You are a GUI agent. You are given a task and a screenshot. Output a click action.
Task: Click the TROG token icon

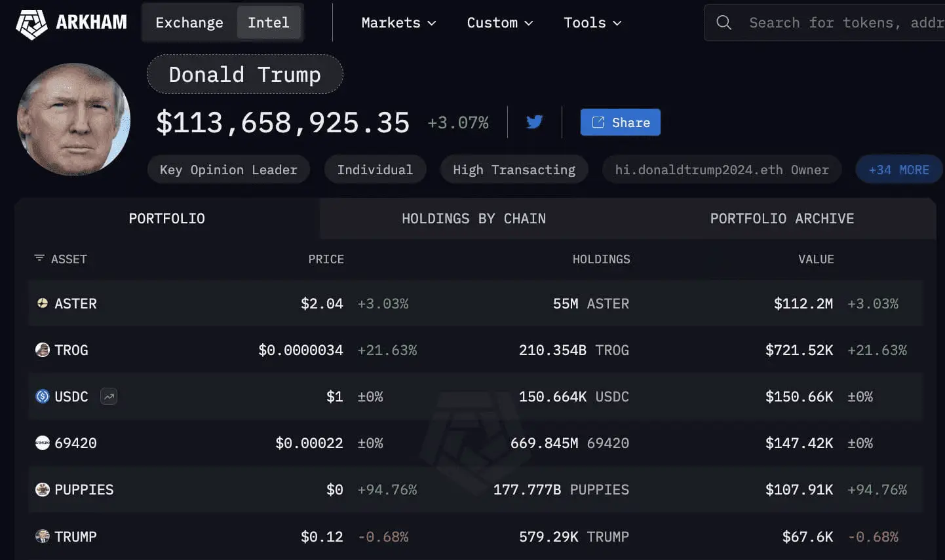click(x=43, y=350)
